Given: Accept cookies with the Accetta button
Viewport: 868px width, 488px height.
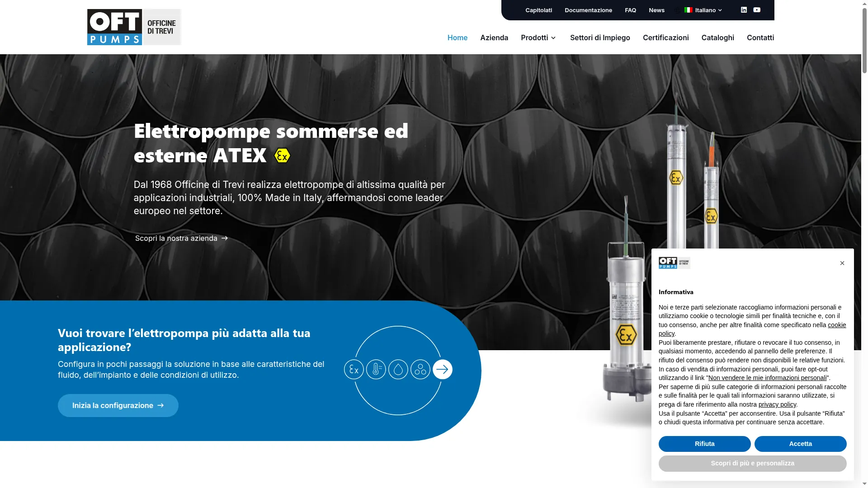Looking at the screenshot, I should 801,444.
